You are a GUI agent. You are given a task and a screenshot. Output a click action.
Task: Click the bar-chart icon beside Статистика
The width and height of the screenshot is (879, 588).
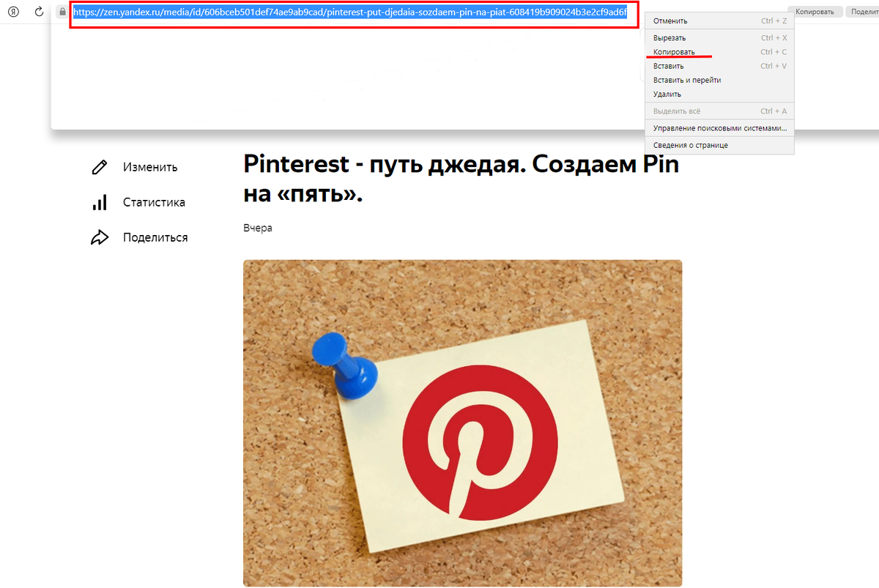click(99, 202)
